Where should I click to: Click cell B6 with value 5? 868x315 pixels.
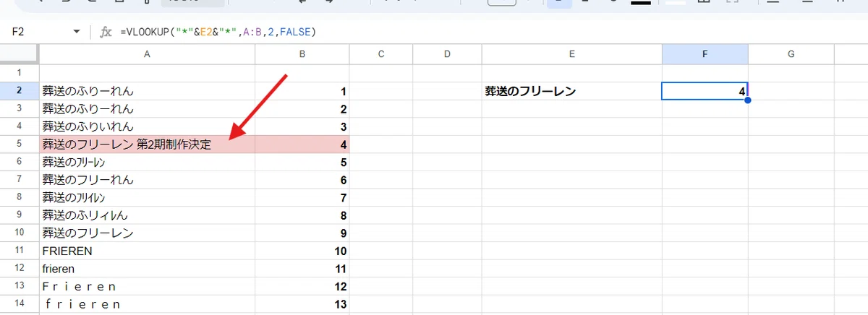[x=302, y=162]
